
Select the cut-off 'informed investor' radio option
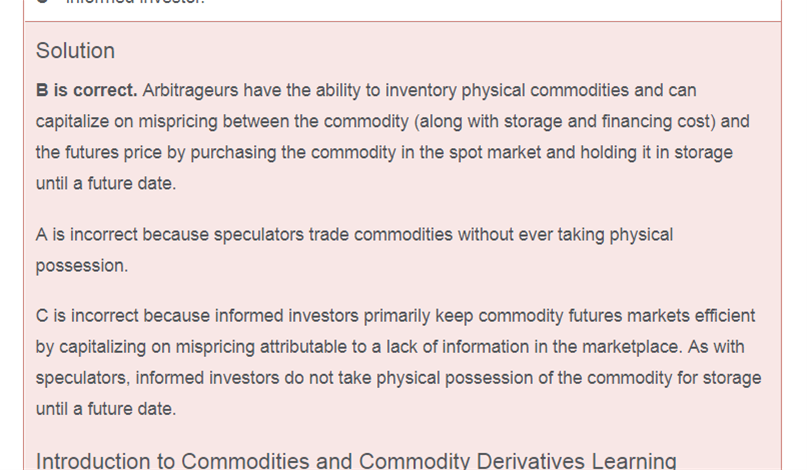[x=44, y=2]
